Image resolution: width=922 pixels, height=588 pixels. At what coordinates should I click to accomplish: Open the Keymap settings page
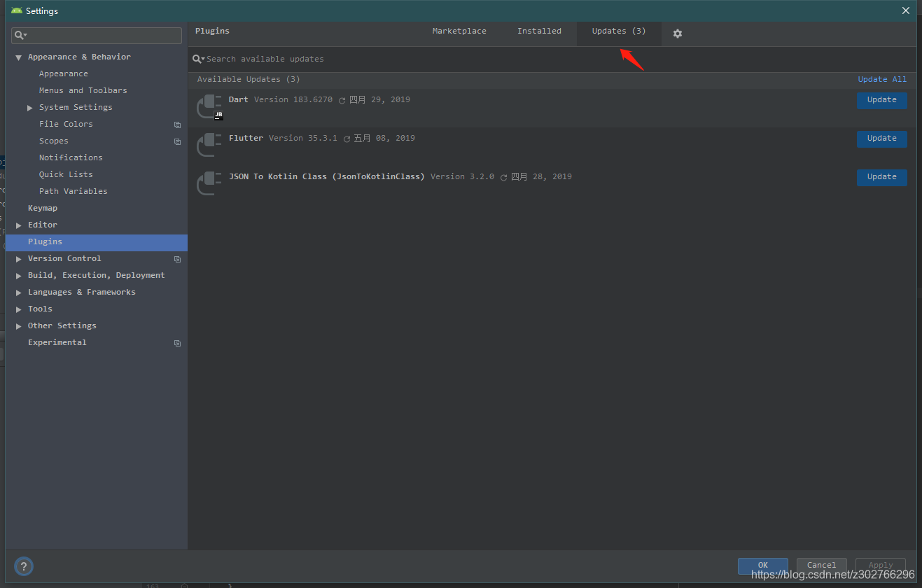coord(43,209)
